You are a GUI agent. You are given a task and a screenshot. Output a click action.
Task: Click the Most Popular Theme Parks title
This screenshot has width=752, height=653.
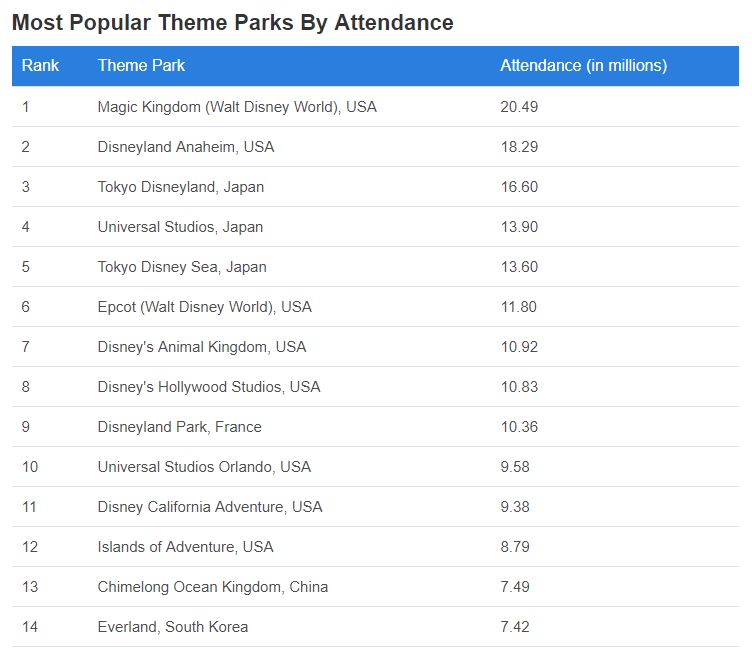[x=233, y=23]
